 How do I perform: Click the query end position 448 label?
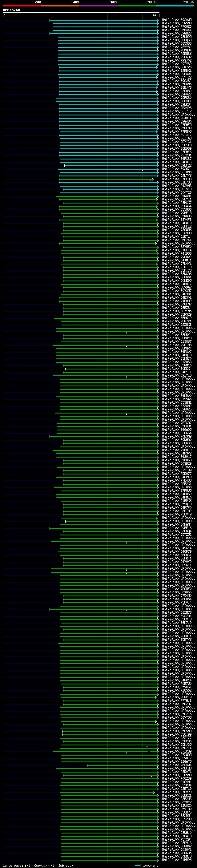click(155, 15)
